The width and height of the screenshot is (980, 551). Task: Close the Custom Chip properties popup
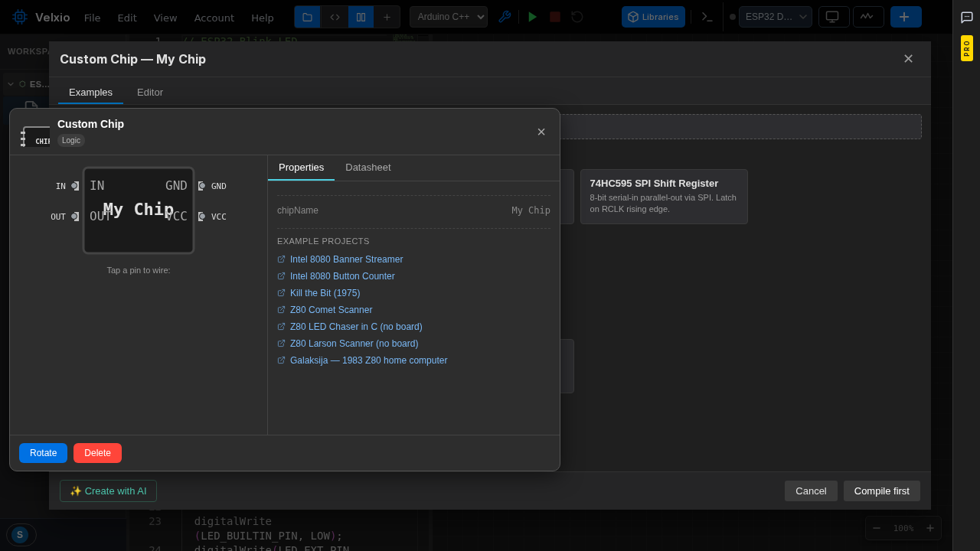pos(541,132)
